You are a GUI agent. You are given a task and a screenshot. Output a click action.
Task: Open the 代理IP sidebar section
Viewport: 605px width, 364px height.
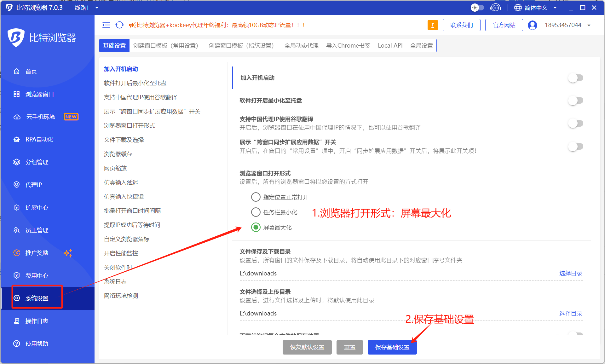click(x=33, y=185)
